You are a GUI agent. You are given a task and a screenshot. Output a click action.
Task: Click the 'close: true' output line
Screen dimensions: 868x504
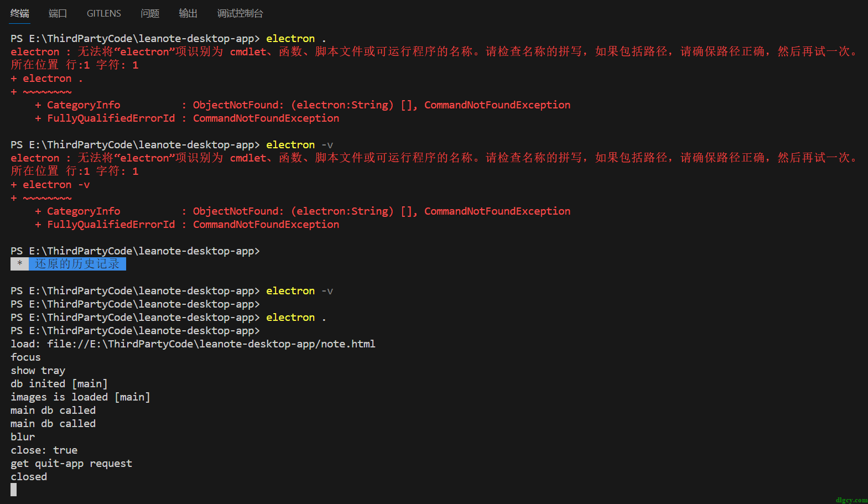tap(44, 450)
